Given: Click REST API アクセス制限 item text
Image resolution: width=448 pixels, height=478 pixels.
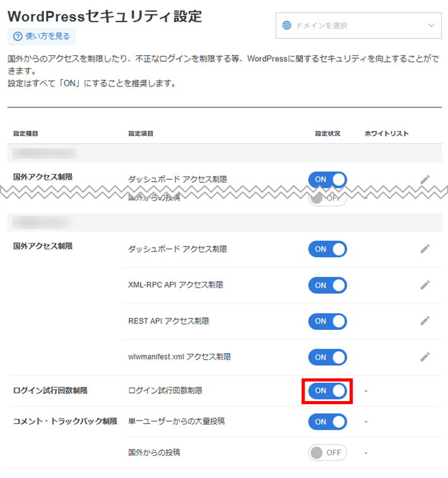Looking at the screenshot, I should (x=168, y=321).
